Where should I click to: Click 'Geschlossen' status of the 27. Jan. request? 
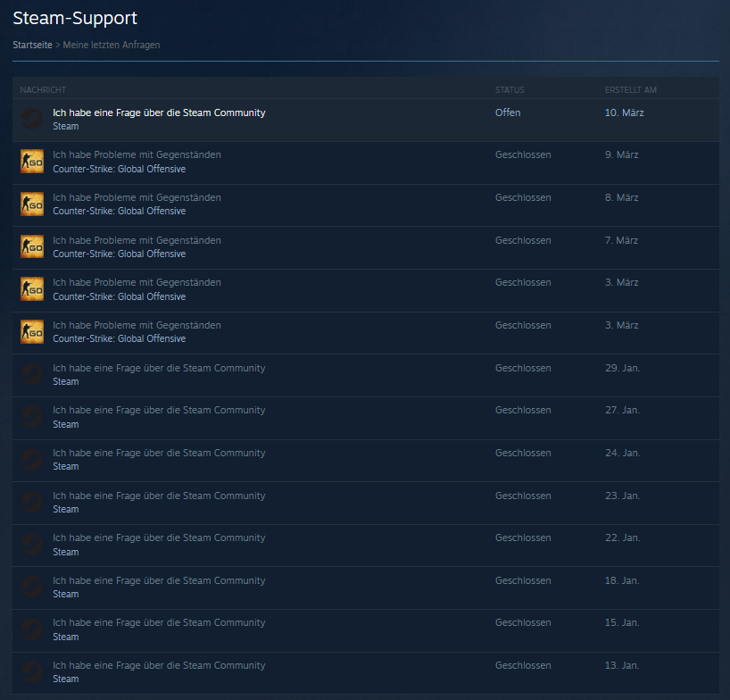(x=523, y=410)
